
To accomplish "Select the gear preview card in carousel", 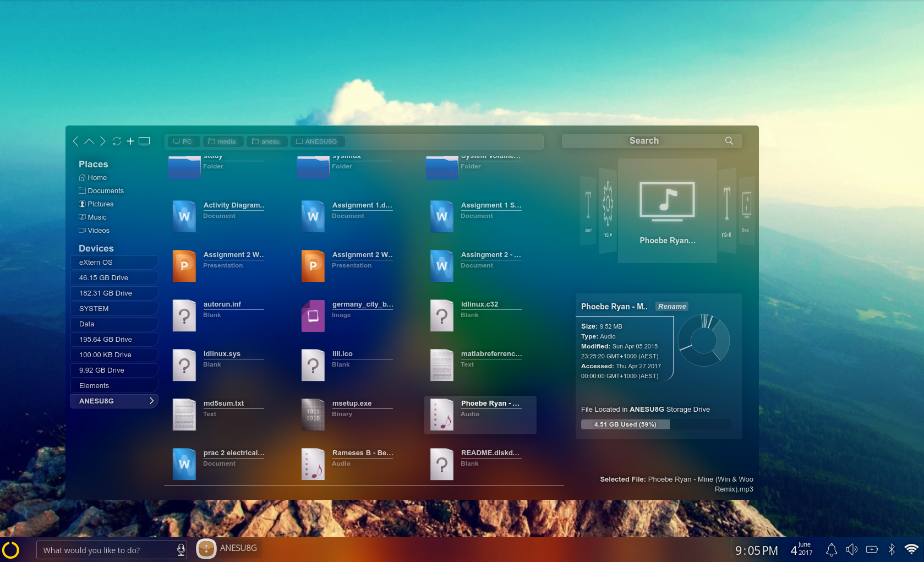I will pos(608,211).
